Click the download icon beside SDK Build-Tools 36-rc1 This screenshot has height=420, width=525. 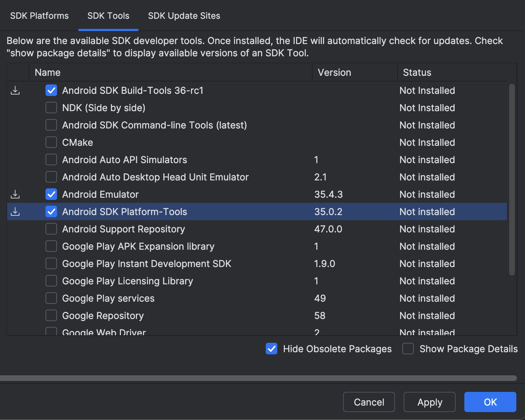[15, 91]
